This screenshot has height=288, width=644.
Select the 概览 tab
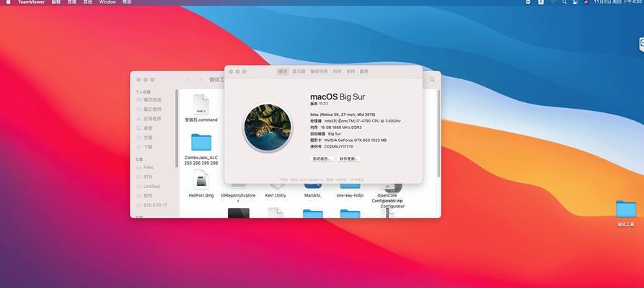pyautogui.click(x=283, y=71)
